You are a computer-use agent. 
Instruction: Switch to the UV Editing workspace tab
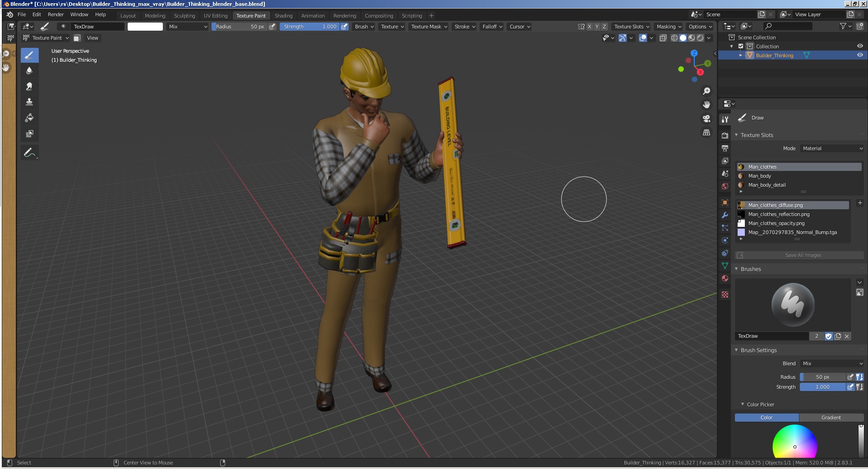pos(216,16)
